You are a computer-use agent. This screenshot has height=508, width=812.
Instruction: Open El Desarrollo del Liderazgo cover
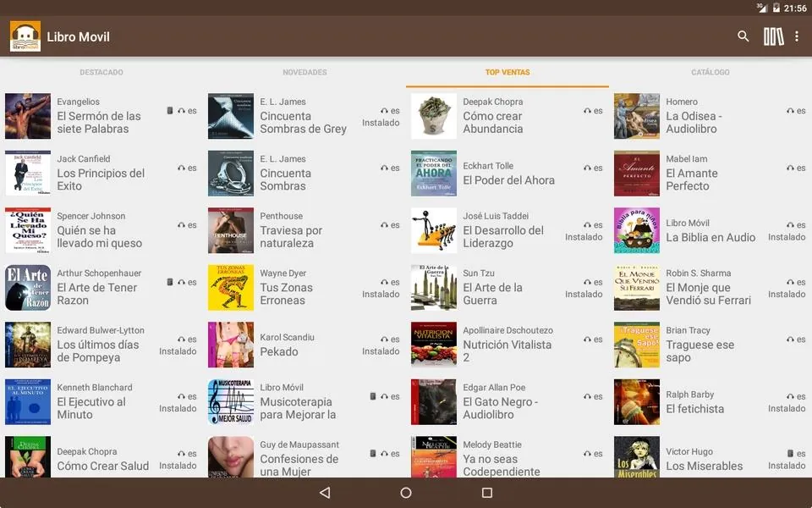click(x=434, y=230)
